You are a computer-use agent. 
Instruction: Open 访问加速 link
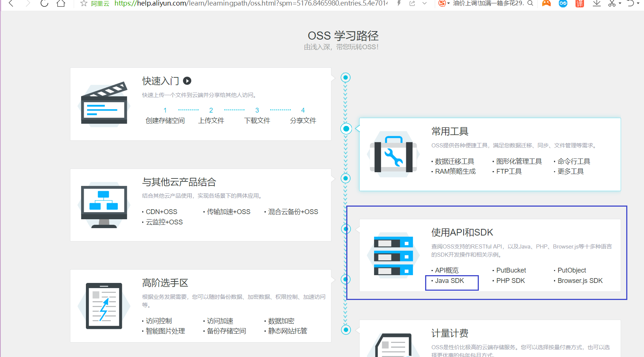(x=220, y=321)
